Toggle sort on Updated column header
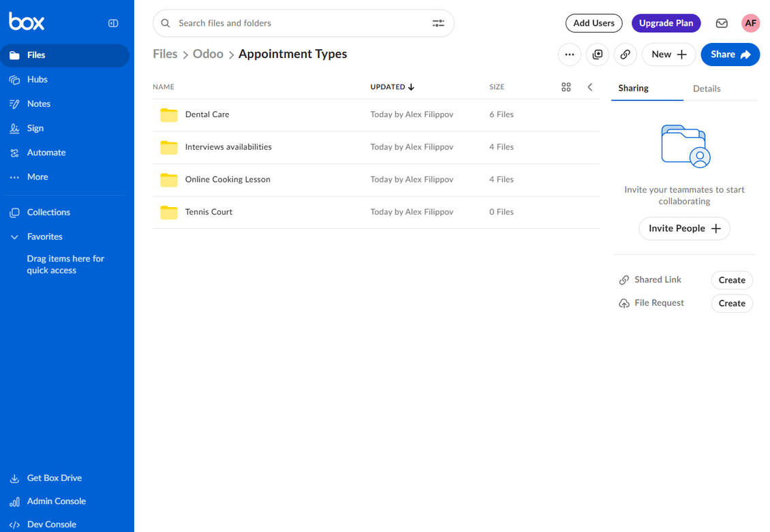 pyautogui.click(x=392, y=87)
